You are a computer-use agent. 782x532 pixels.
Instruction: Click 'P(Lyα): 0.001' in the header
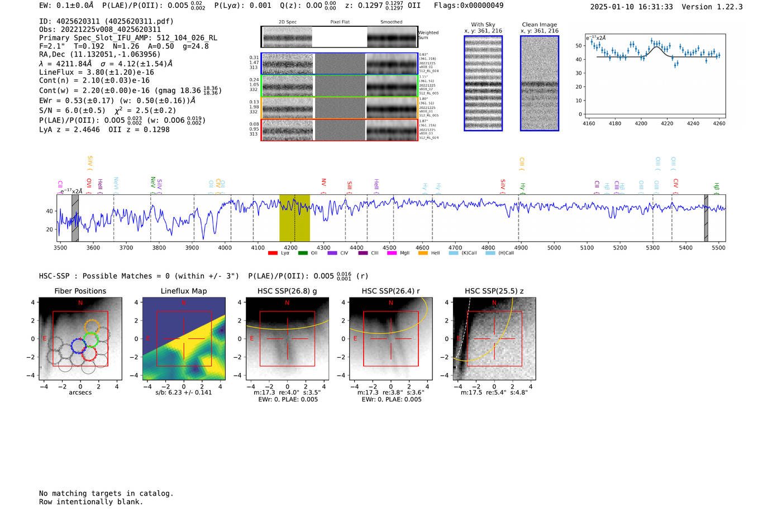point(242,6)
